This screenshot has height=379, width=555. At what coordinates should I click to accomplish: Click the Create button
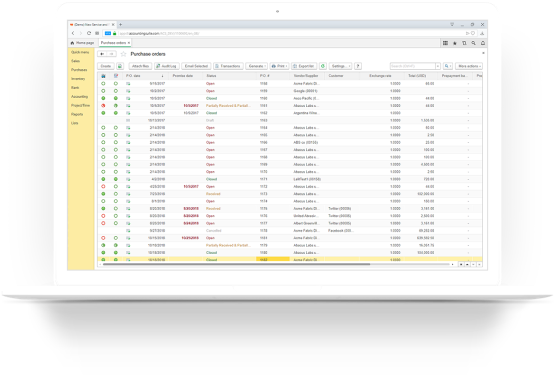[x=106, y=66]
